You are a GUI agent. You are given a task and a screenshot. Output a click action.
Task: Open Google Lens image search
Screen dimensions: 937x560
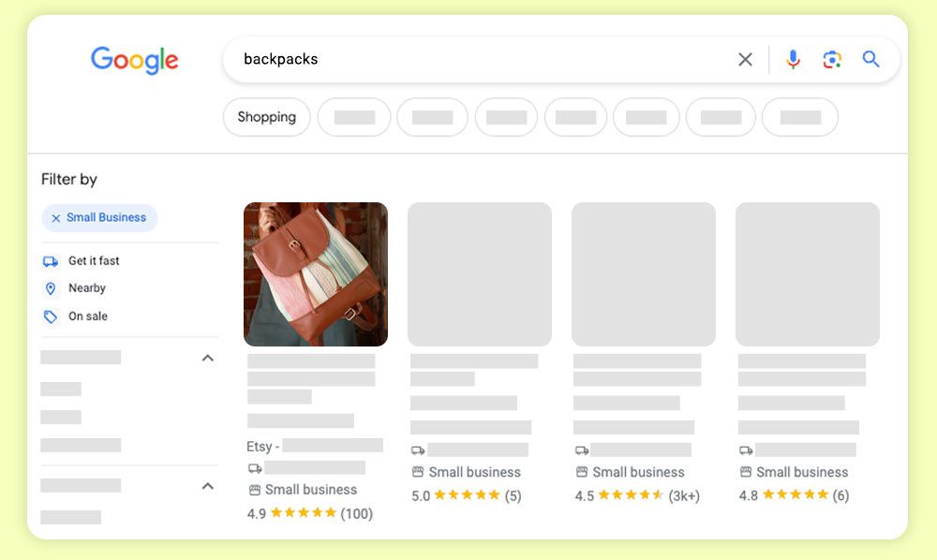click(x=832, y=59)
